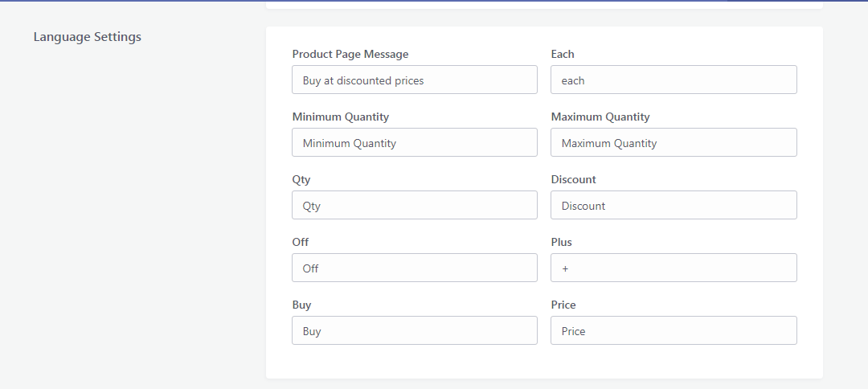Click the Plus field containing "+"
The width and height of the screenshot is (868, 389).
(674, 268)
